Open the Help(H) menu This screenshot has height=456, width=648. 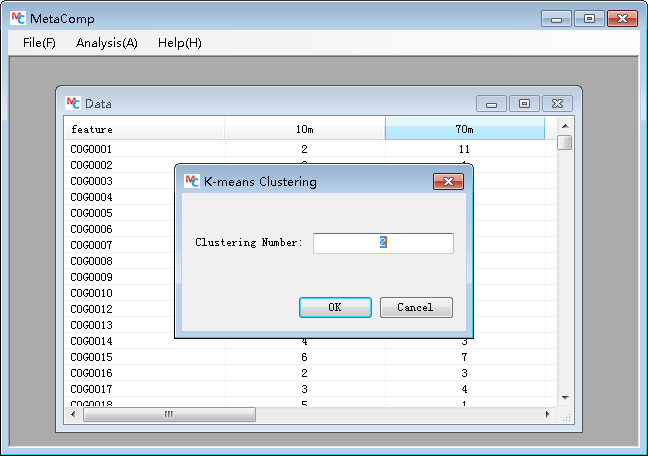180,43
